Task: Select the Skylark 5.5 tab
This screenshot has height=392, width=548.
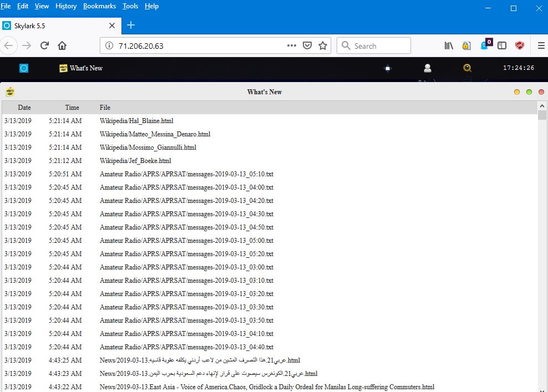Action: pos(60,26)
